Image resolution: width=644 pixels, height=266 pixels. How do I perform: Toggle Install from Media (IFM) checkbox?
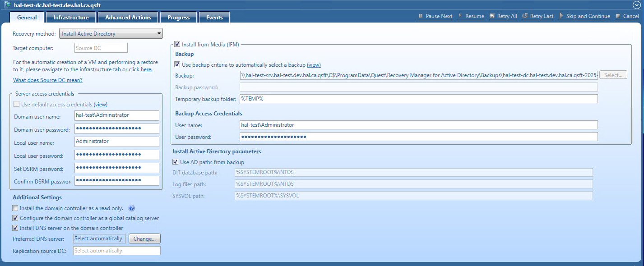tap(177, 44)
